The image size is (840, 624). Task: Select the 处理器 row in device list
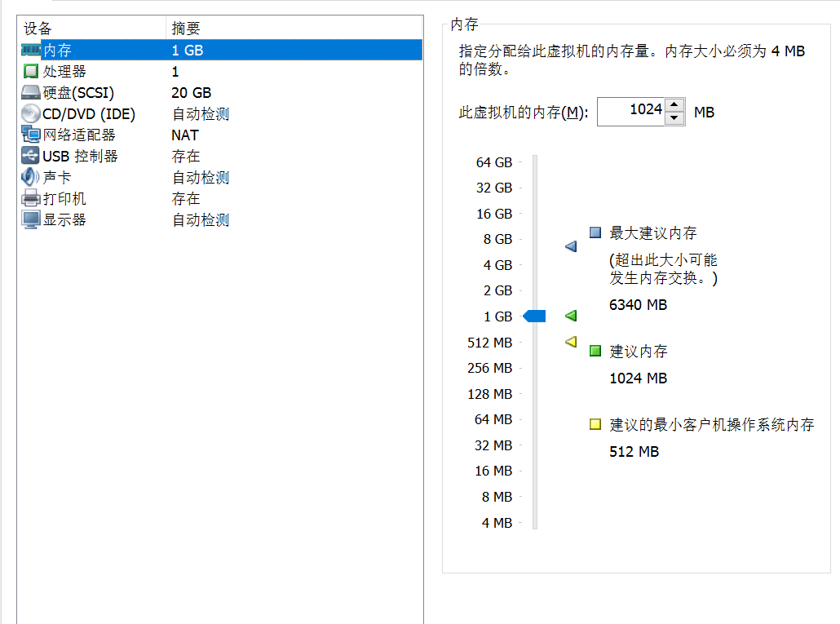pos(220,71)
